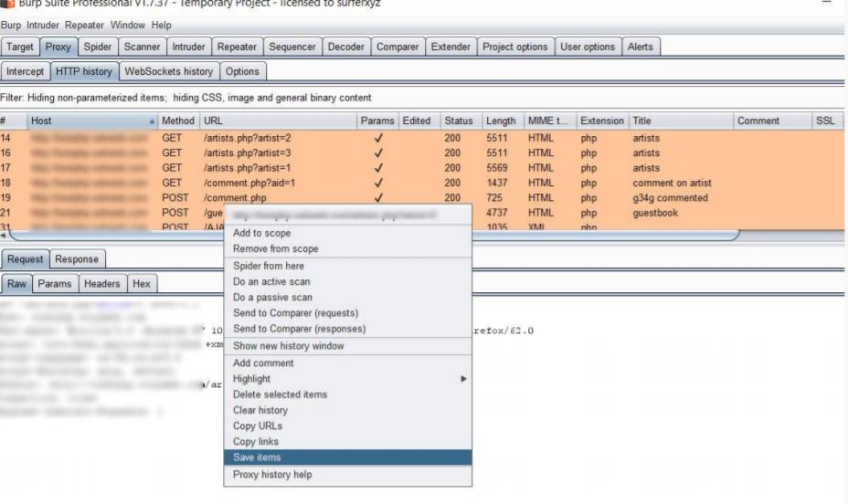This screenshot has width=848, height=504.
Task: Choose Copy URLs in context menu
Action: click(x=348, y=426)
